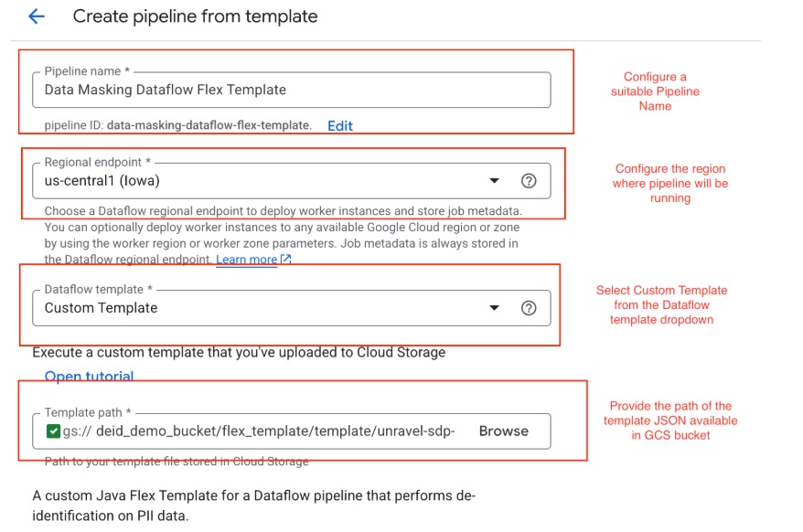
Task: Open help icon for Regional endpoint
Action: click(x=528, y=181)
